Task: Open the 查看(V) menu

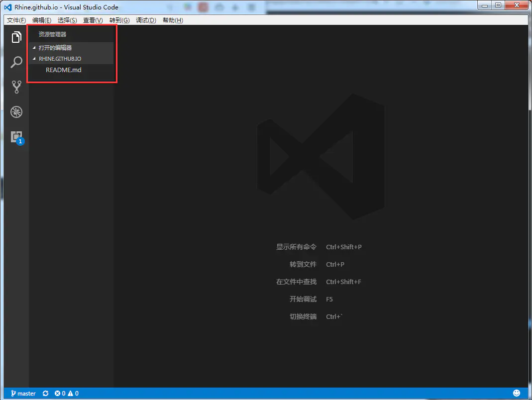Action: click(x=93, y=20)
